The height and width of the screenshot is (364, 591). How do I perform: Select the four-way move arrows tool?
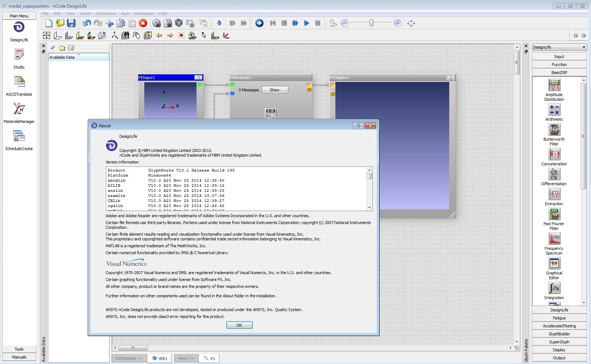[x=46, y=35]
